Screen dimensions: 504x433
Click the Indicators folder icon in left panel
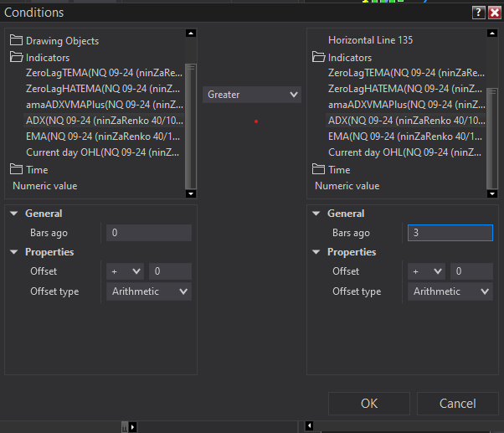click(x=17, y=57)
